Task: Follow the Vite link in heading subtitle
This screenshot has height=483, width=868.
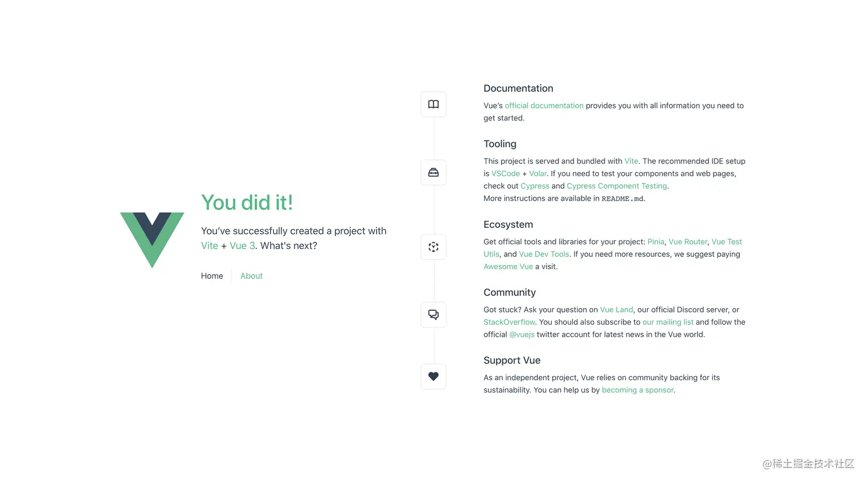Action: [210, 246]
